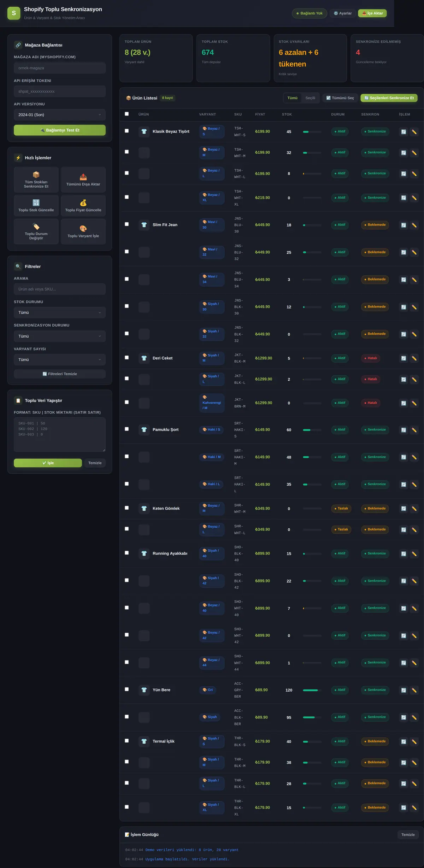Check Klasik Beyaz Tişört row checkbox
Image resolution: width=424 pixels, height=868 pixels.
[126, 131]
